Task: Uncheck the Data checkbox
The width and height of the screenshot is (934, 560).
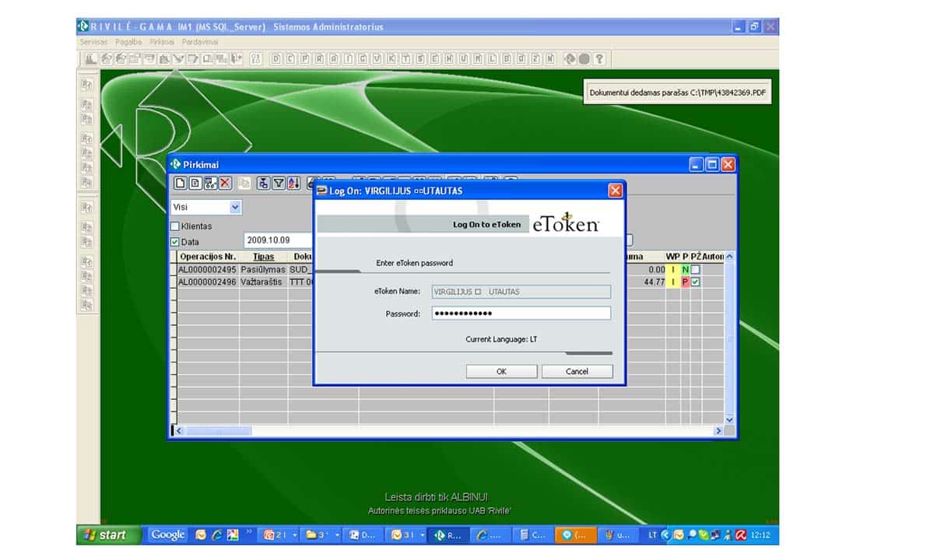Action: [x=175, y=242]
